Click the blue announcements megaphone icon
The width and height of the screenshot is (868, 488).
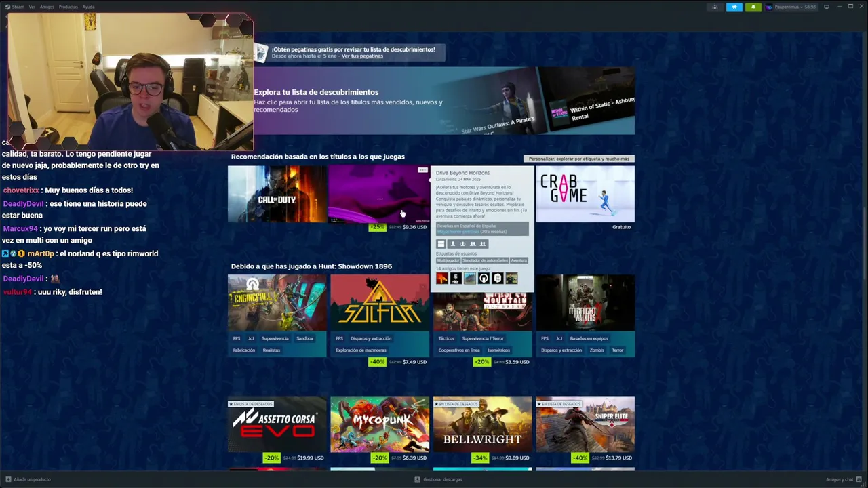tap(734, 7)
